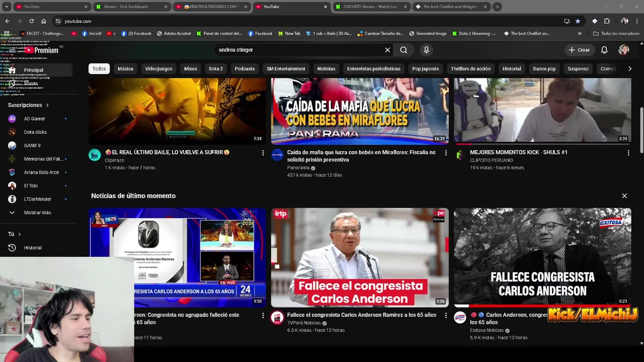Screen dimensions: 644x362
Task: Click CLIPCITO PERUANO channel name
Action: 492,160
